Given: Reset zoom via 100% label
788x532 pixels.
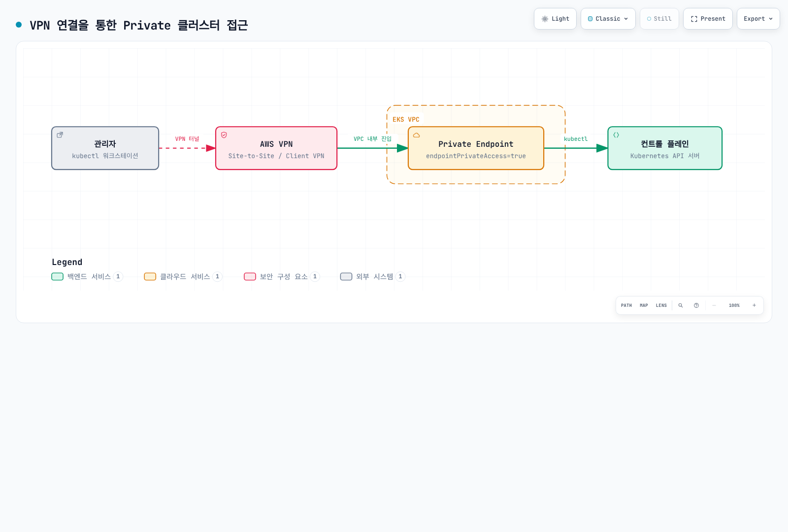Looking at the screenshot, I should pos(734,305).
